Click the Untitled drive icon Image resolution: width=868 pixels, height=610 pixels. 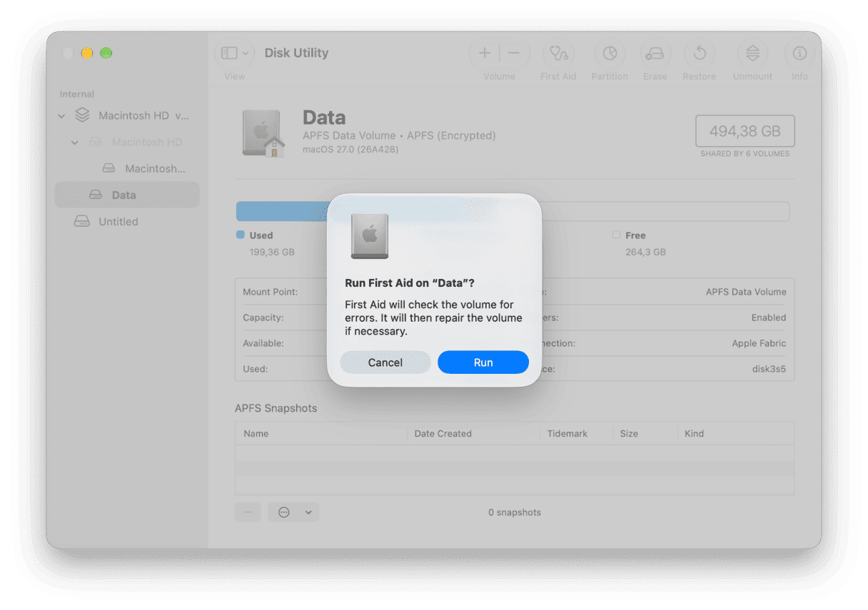[82, 221]
